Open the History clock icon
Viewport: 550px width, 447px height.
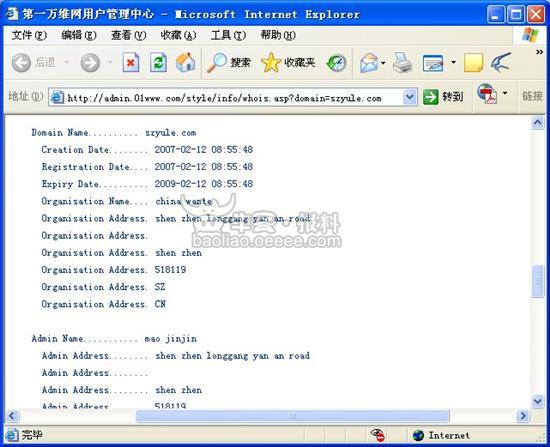pyautogui.click(x=336, y=63)
